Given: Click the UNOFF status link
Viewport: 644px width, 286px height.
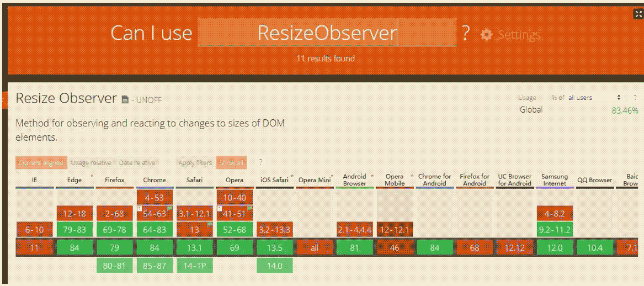Looking at the screenshot, I should 147,100.
